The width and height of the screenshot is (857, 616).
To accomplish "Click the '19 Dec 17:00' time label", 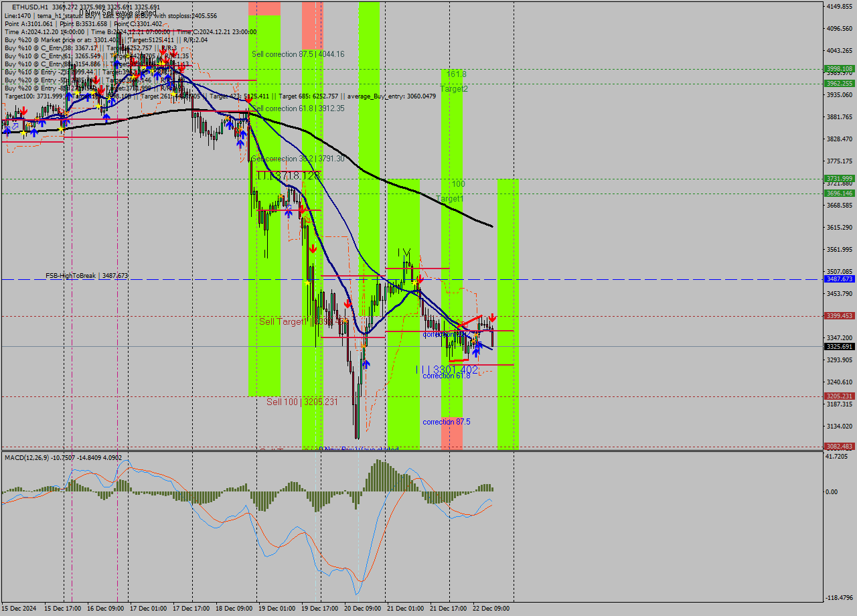I will 320,609.
